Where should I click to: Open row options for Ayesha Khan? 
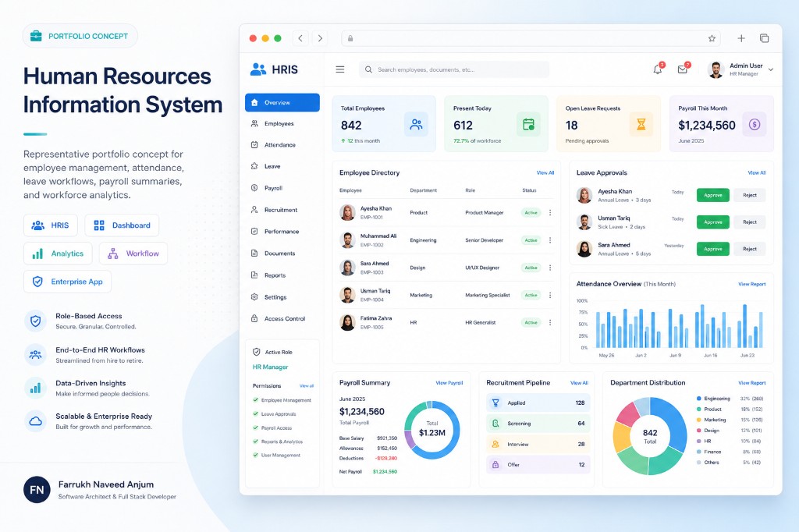pos(550,212)
